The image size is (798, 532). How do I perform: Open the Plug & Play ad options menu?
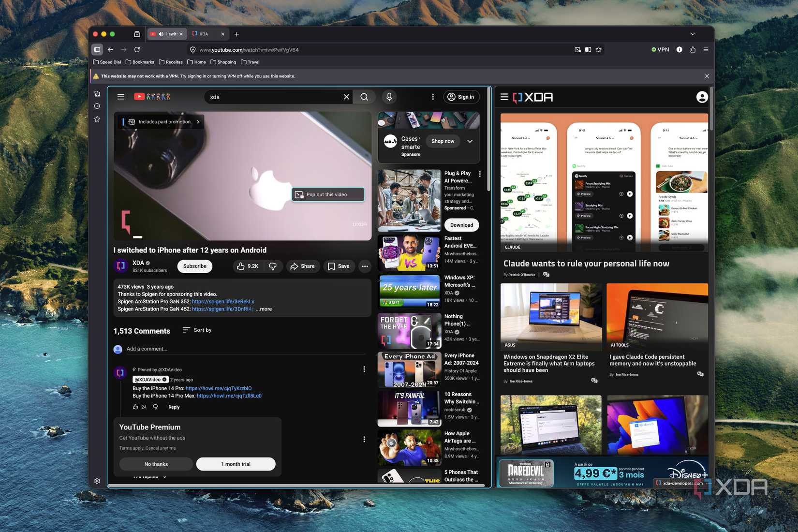pos(480,174)
